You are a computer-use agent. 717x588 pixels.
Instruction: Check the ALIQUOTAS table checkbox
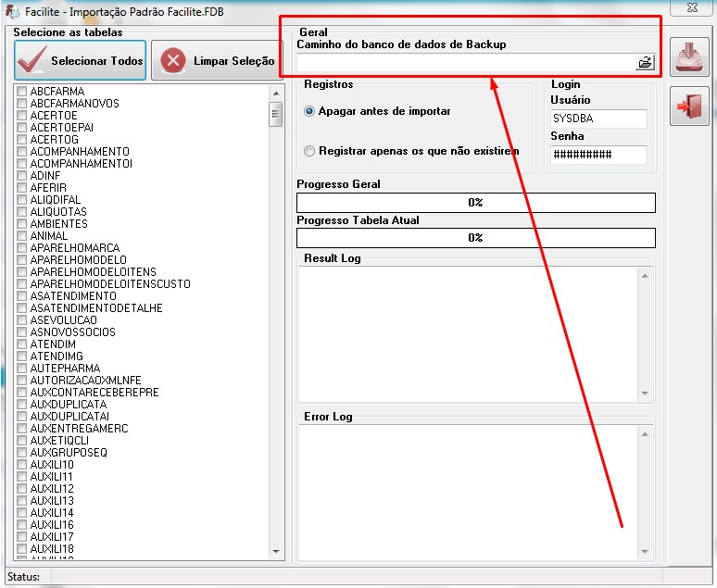click(x=21, y=211)
